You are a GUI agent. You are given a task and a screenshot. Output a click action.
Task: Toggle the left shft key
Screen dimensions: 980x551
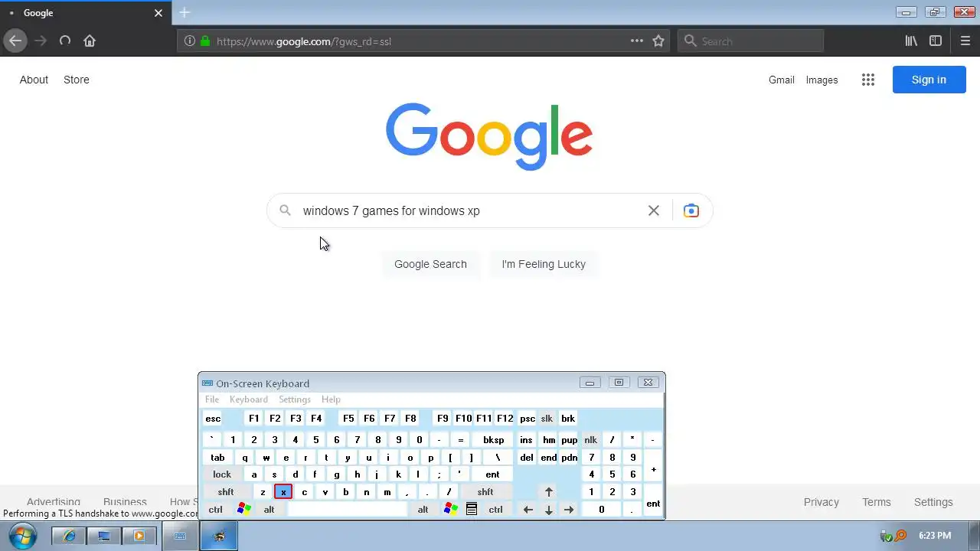coord(226,492)
